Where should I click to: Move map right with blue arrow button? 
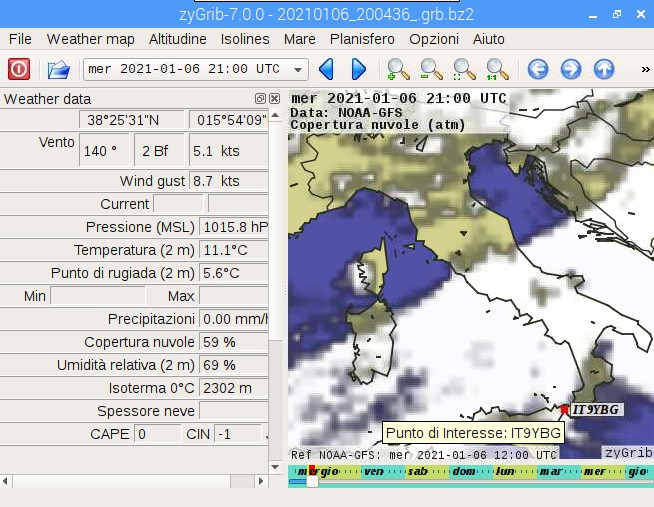pos(571,69)
